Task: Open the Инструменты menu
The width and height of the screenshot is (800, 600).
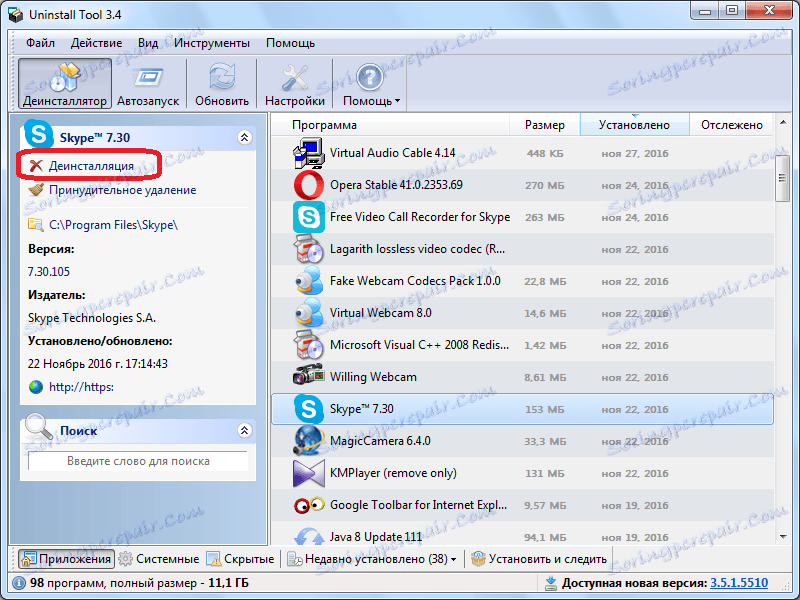Action: [212, 43]
